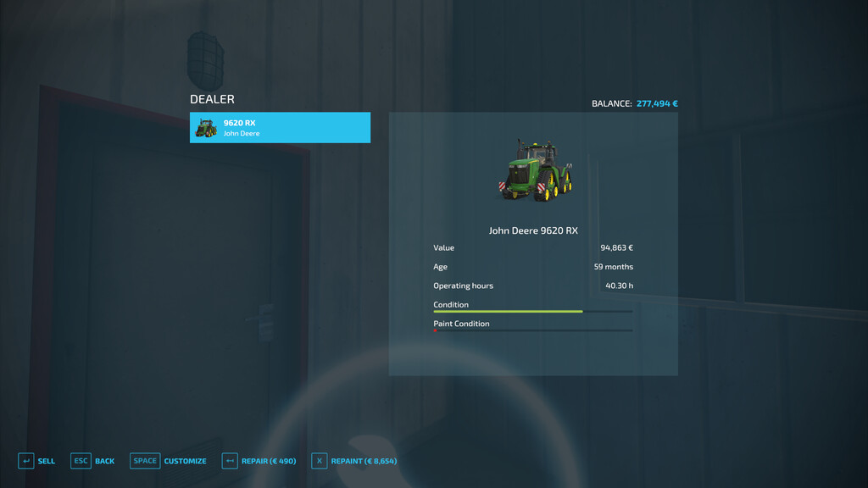Click the X key icon beside REPAINT
This screenshot has height=488, width=868.
[319, 461]
